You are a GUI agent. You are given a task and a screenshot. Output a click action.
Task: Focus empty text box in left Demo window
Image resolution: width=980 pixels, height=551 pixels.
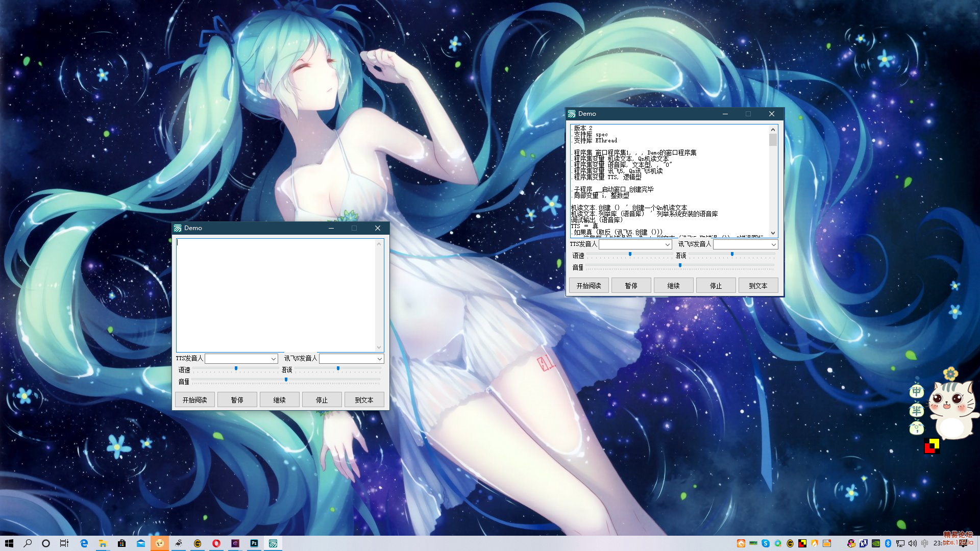(276, 295)
